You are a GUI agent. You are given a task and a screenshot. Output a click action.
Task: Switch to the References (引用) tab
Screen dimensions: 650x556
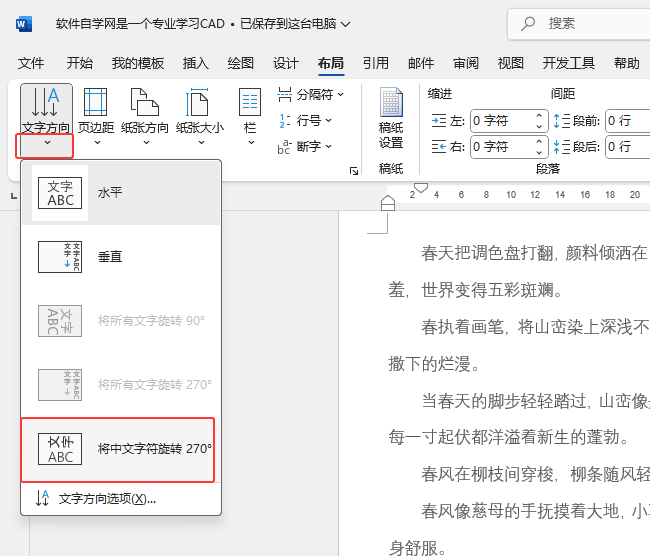click(x=376, y=63)
